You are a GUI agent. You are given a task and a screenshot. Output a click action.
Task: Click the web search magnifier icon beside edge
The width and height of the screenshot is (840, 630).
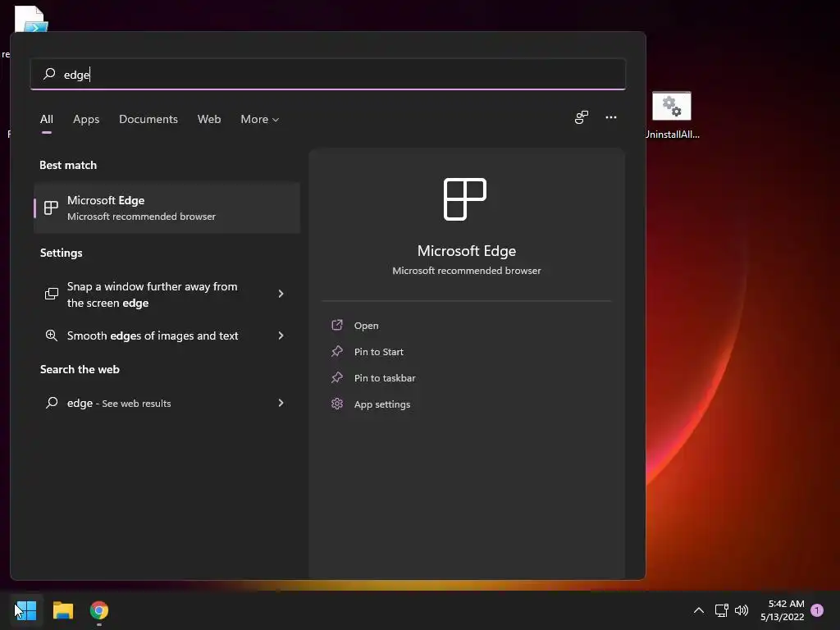point(52,403)
